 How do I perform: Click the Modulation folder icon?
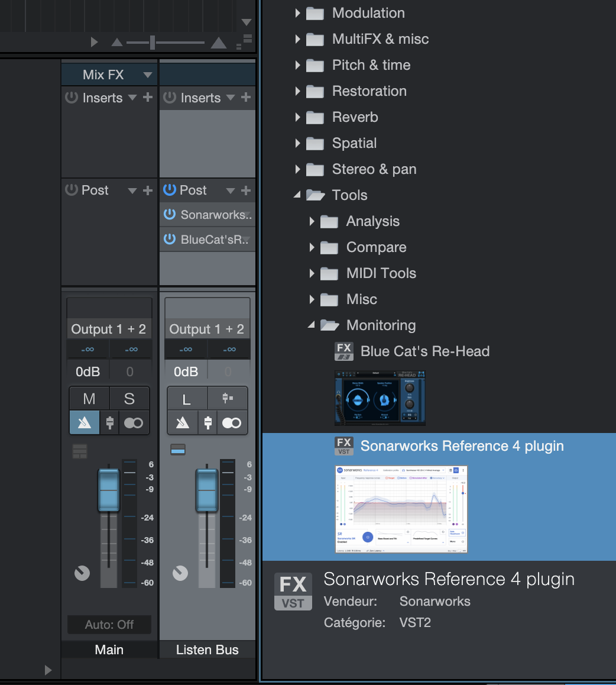coord(315,14)
